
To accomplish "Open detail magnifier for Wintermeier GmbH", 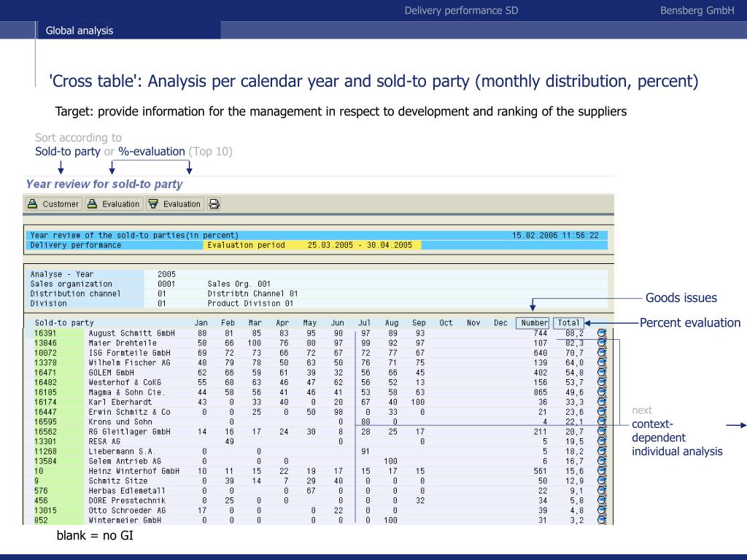I will [602, 520].
